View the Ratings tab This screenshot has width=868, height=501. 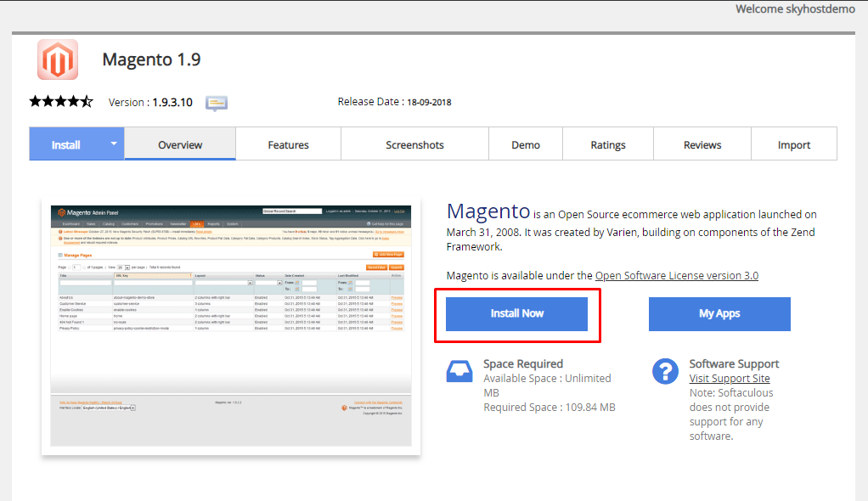(x=608, y=144)
